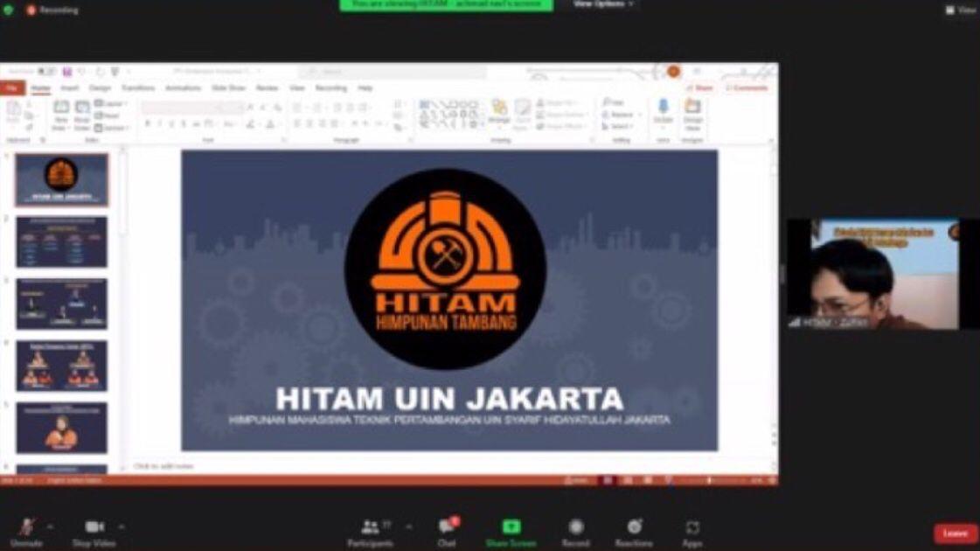
Task: Click the green screen sharing banner
Action: (x=446, y=5)
